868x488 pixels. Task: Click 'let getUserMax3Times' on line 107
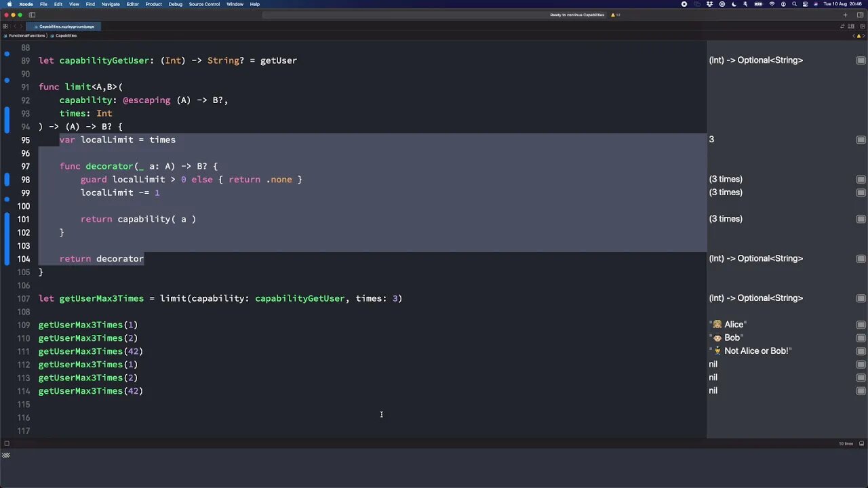click(91, 298)
